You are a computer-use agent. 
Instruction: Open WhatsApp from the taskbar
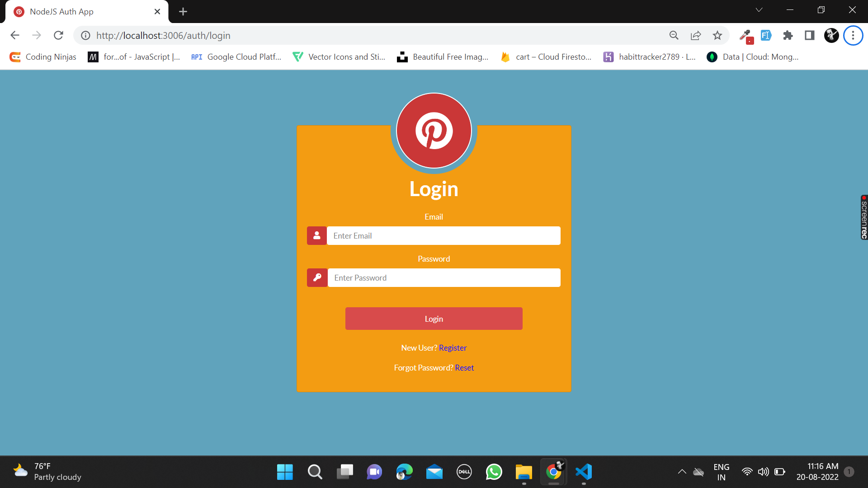point(494,472)
